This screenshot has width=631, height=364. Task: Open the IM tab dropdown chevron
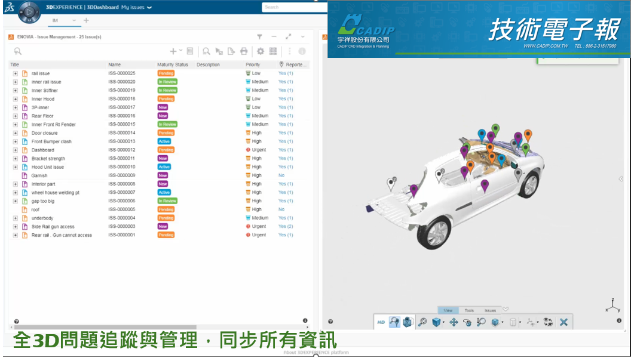pos(74,20)
